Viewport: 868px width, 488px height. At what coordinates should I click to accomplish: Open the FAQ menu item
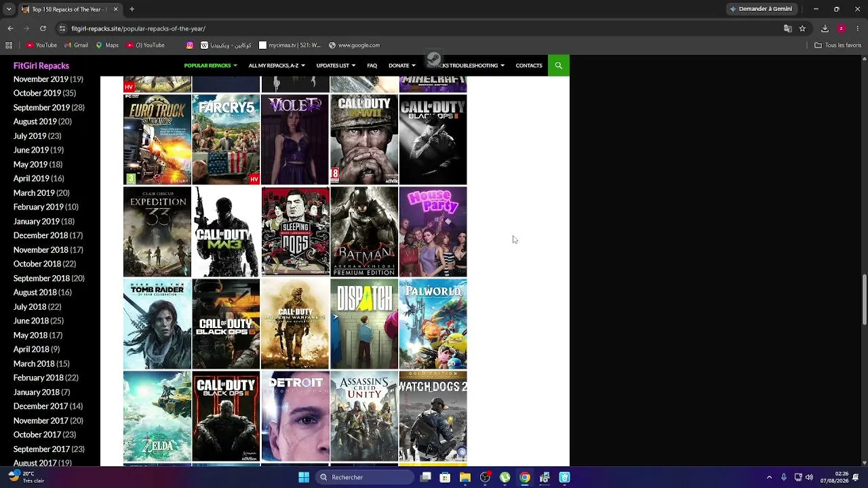(x=372, y=66)
